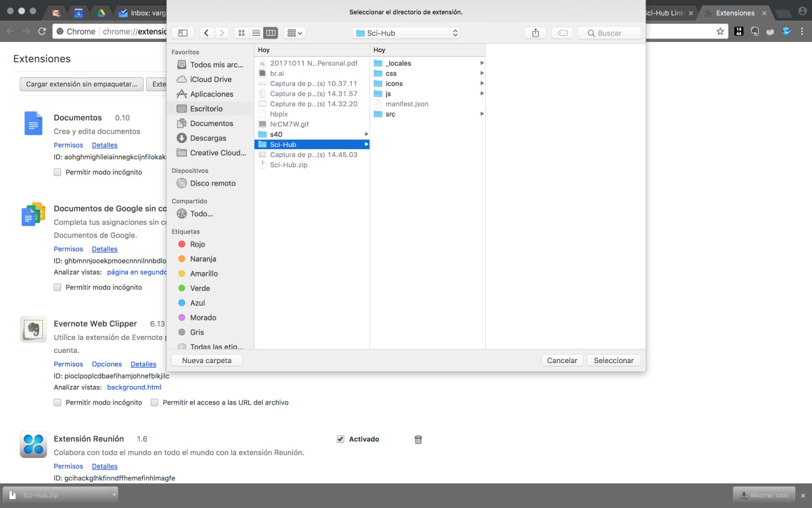
Task: Click the edit tags icon
Action: [563, 33]
